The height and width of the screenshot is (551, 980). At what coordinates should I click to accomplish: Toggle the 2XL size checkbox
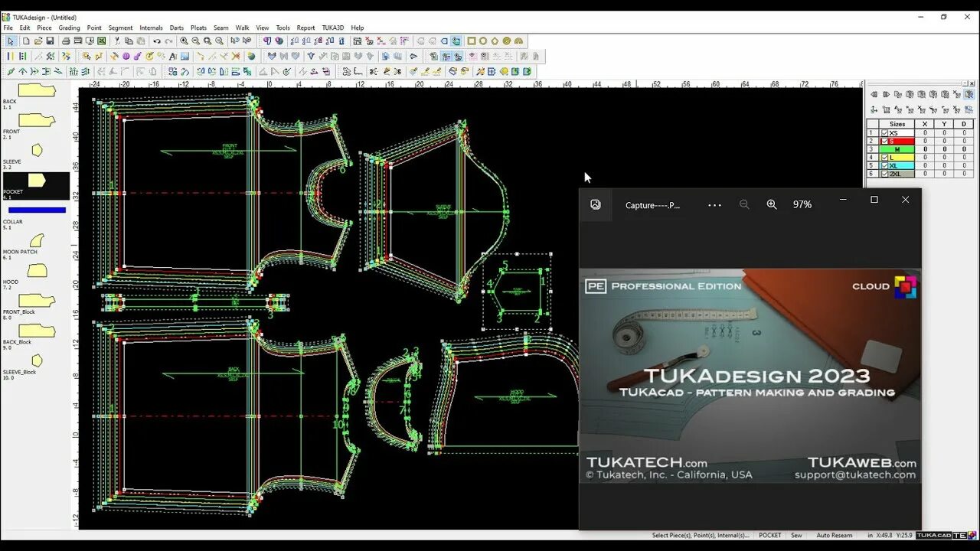[885, 174]
